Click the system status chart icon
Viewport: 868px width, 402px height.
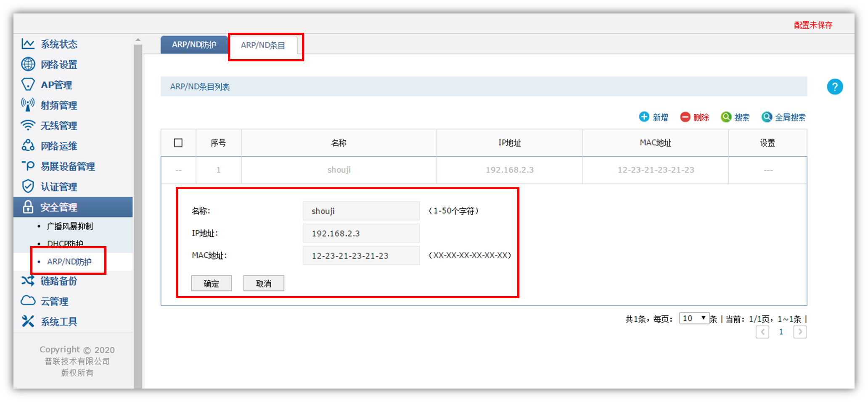click(28, 44)
